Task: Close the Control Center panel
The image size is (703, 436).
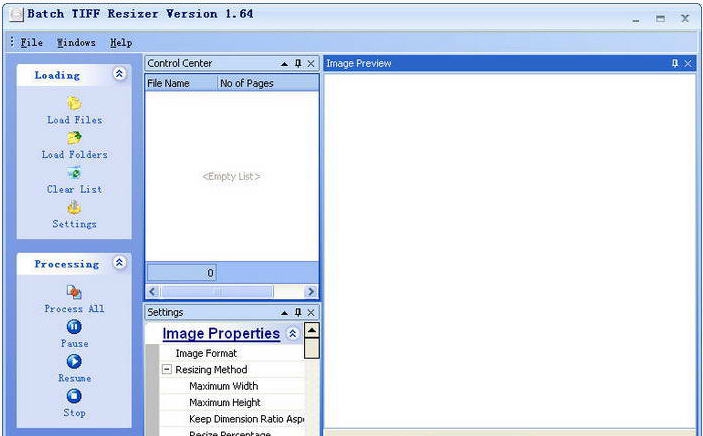Action: coord(311,64)
